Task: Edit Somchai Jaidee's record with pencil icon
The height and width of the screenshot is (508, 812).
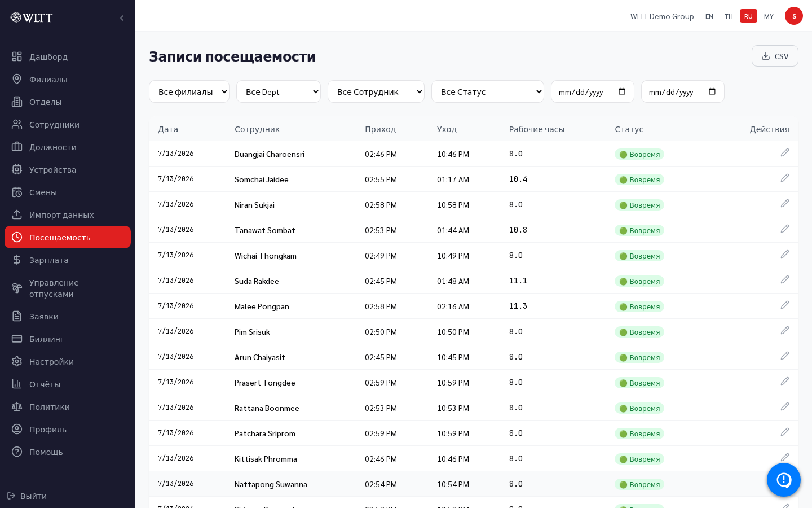Action: coord(785,178)
